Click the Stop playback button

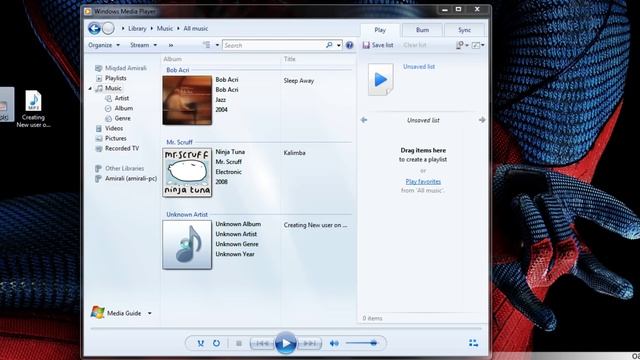[x=239, y=343]
